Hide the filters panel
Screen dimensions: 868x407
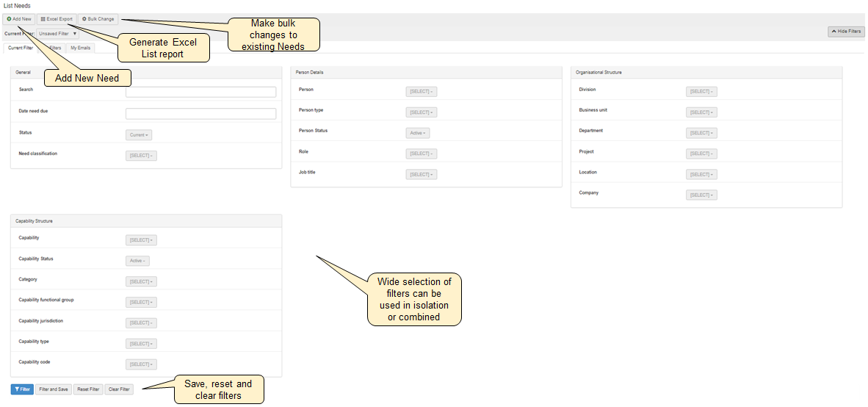(x=846, y=32)
